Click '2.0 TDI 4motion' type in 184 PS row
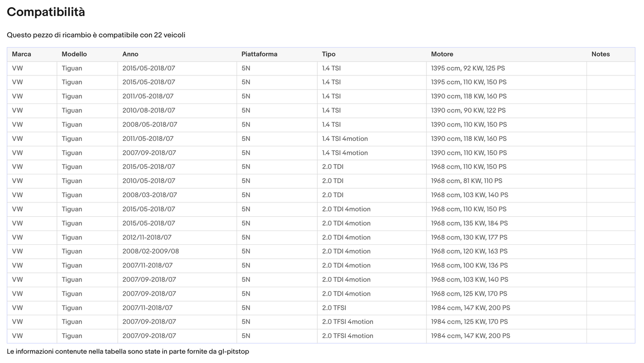The image size is (644, 363). pos(346,223)
